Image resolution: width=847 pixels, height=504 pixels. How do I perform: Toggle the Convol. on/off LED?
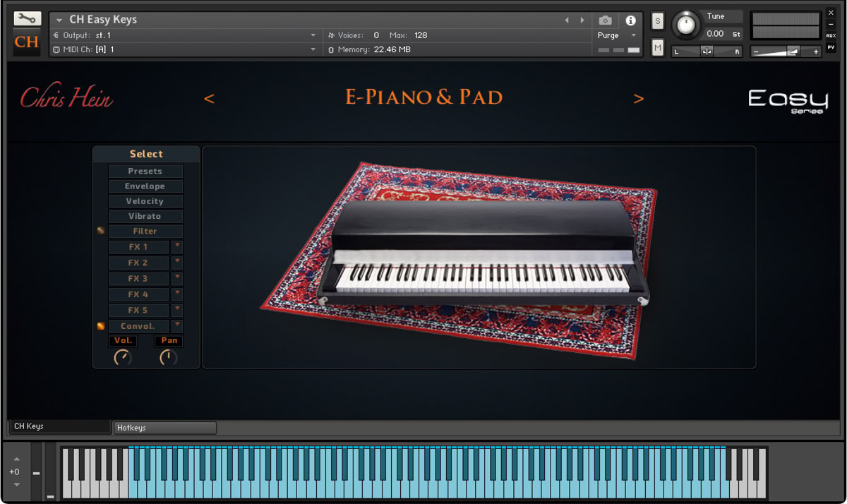pos(101,325)
